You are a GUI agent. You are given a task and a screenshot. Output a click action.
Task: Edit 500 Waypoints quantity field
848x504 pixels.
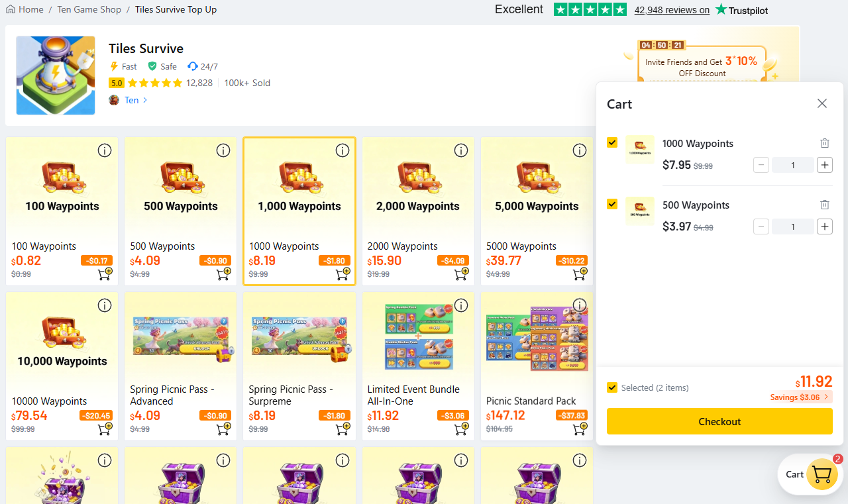pyautogui.click(x=793, y=227)
